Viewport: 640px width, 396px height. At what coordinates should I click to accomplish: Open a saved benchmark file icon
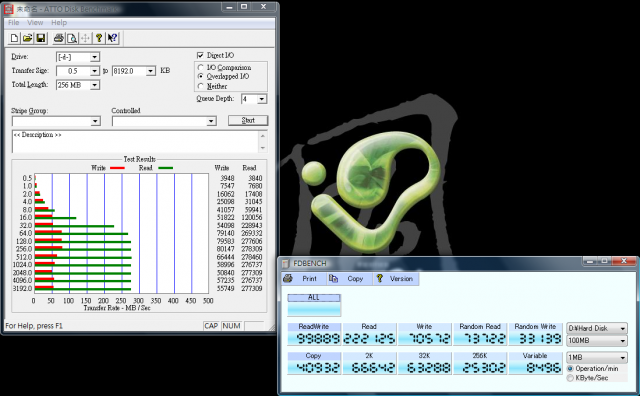pos(27,38)
